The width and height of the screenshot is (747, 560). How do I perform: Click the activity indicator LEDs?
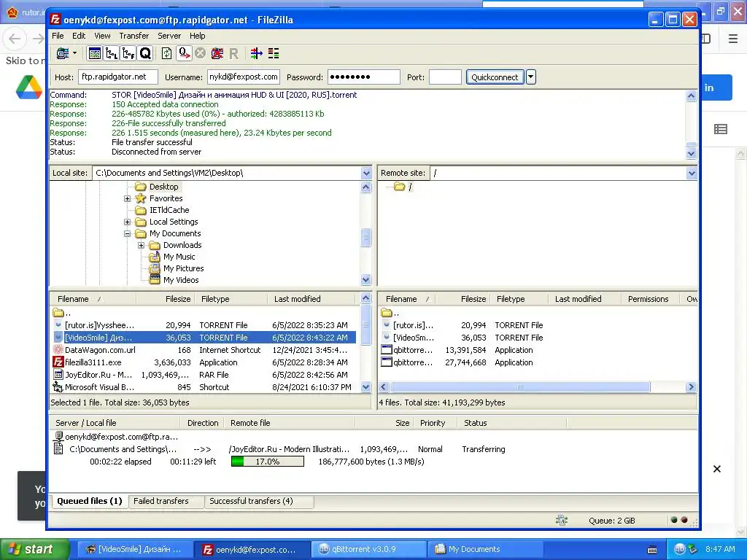(x=679, y=520)
